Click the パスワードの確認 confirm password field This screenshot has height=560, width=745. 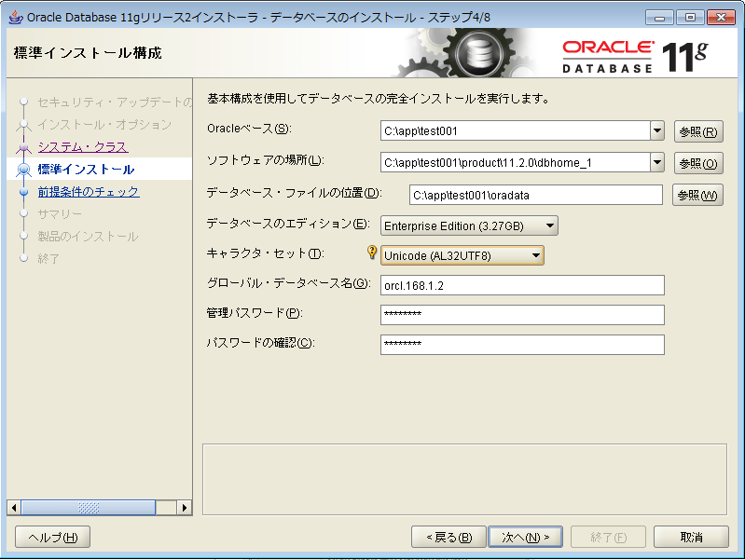coord(522,345)
